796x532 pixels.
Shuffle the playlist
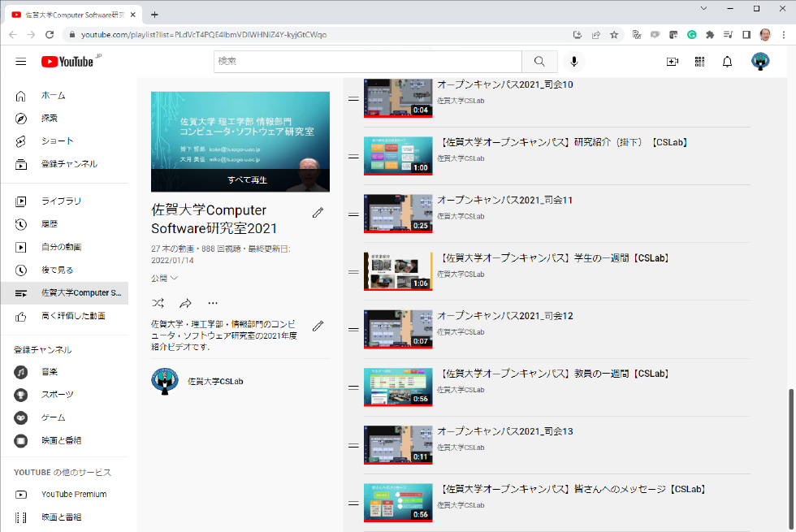[158, 303]
